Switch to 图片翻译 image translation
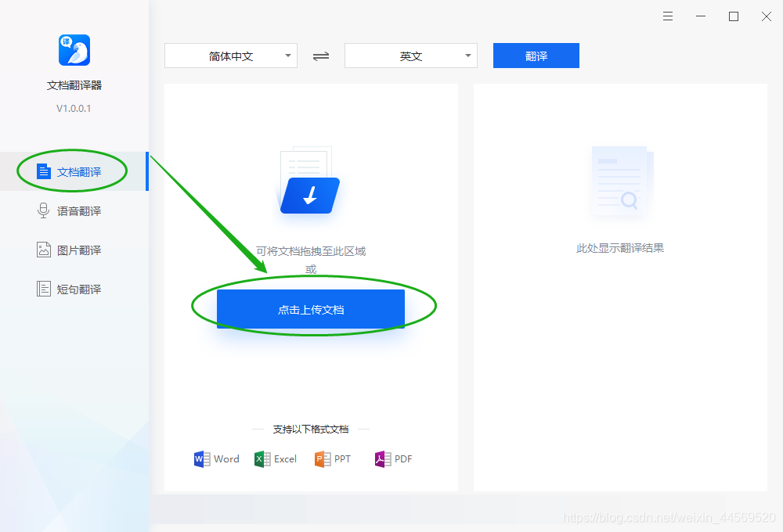Viewport: 783px width, 532px height. tap(74, 250)
